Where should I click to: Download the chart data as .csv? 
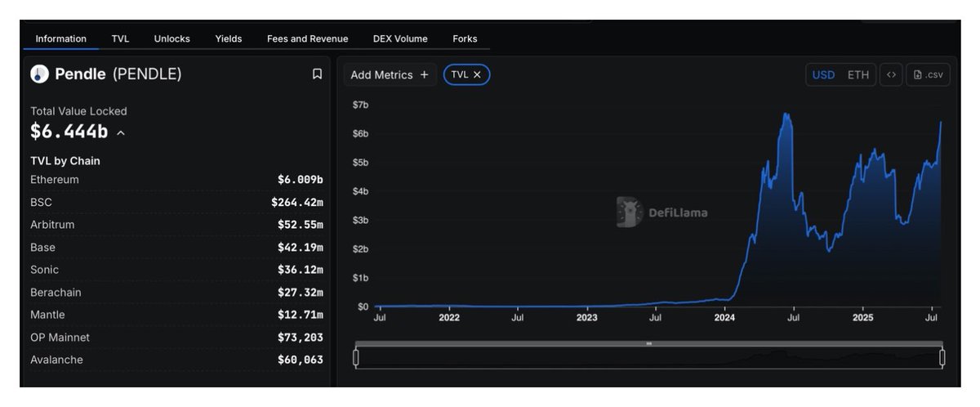coord(928,75)
